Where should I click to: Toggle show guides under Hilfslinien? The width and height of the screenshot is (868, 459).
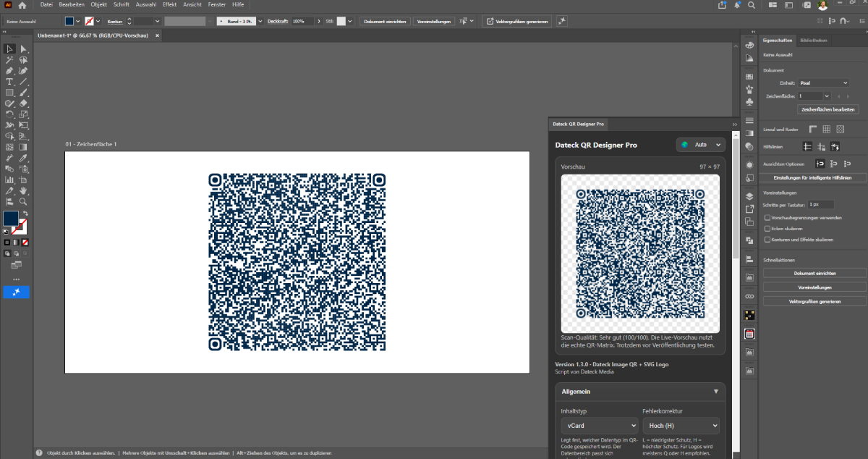point(808,146)
